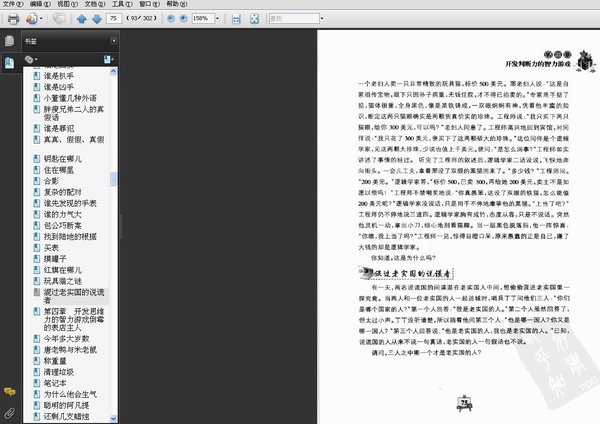Open the zoom percentage dropdown
This screenshot has height=424, width=600.
[x=219, y=19]
